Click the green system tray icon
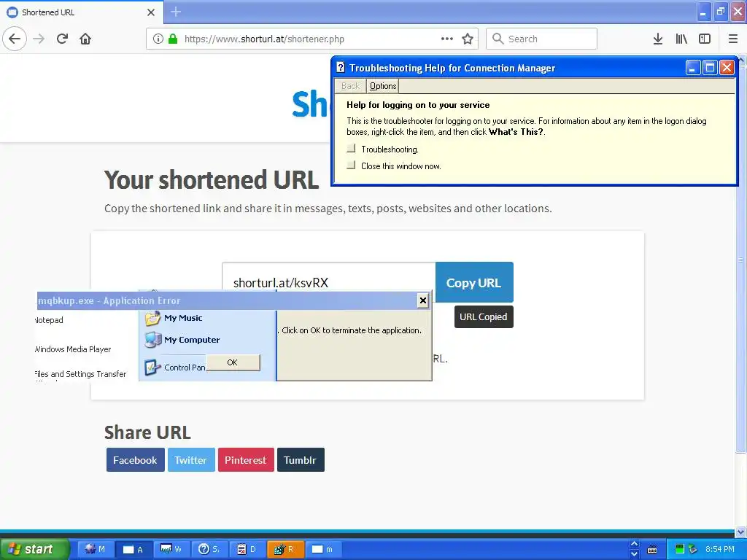Screen dimensions: 747x560 click(680, 549)
